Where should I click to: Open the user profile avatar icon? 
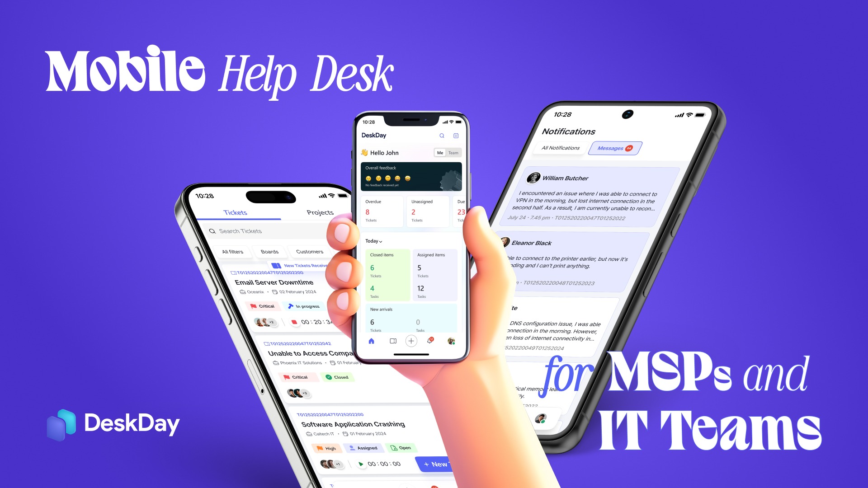pyautogui.click(x=451, y=341)
